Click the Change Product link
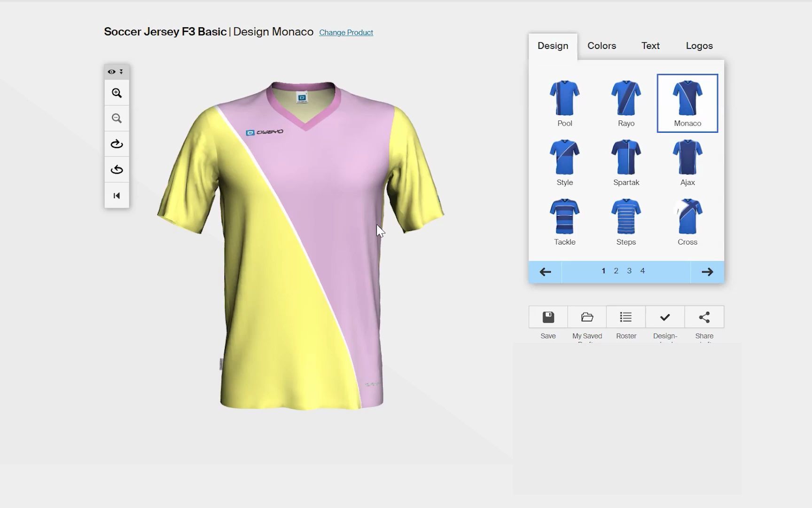This screenshot has height=508, width=812. [346, 32]
